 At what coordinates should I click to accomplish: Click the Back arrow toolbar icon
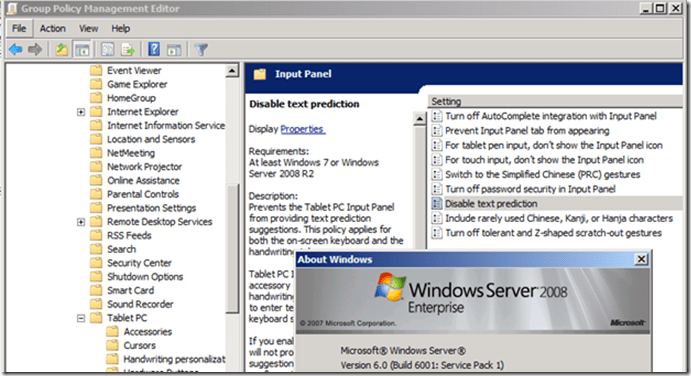point(15,49)
